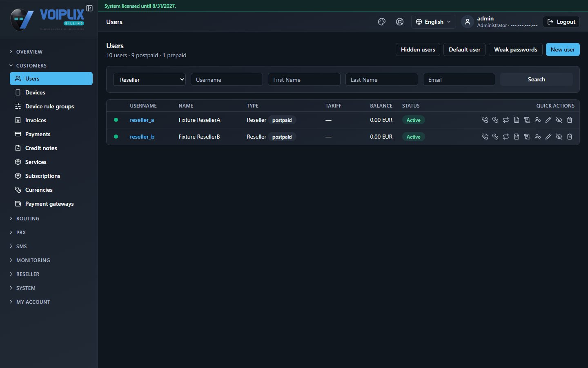Show Hidden users
This screenshot has width=588, height=368.
click(x=418, y=49)
